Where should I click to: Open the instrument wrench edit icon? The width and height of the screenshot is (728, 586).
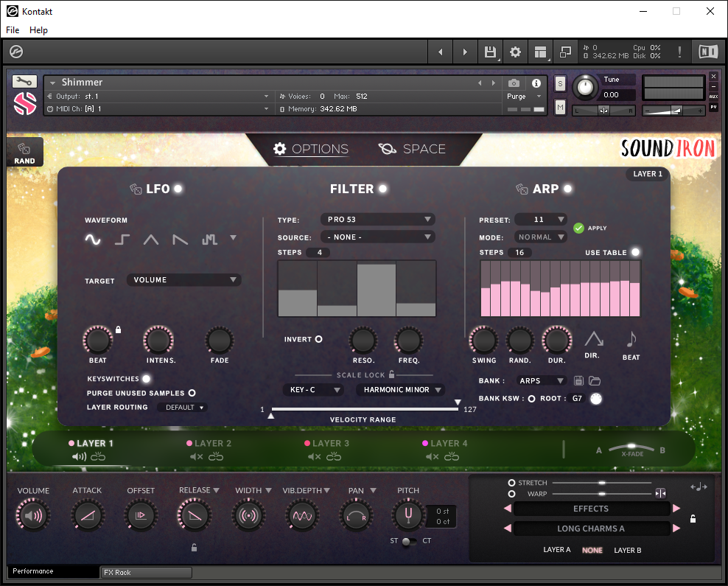click(x=24, y=81)
